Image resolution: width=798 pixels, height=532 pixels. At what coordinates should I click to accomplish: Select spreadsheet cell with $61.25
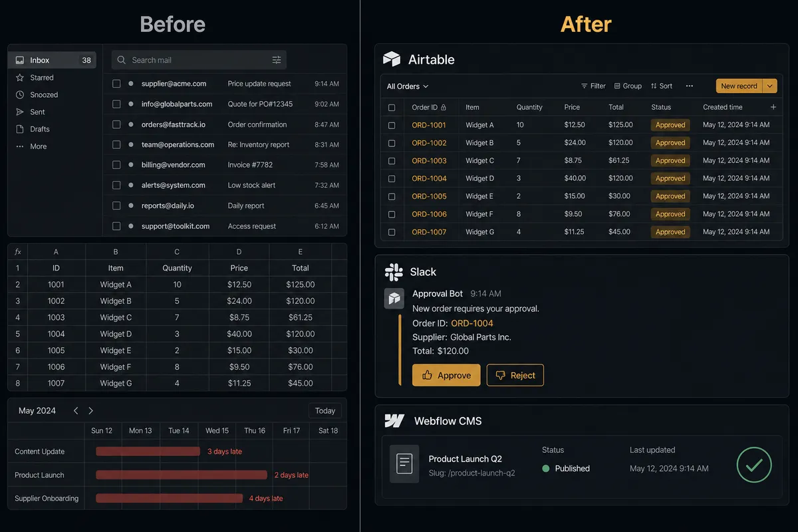click(301, 317)
